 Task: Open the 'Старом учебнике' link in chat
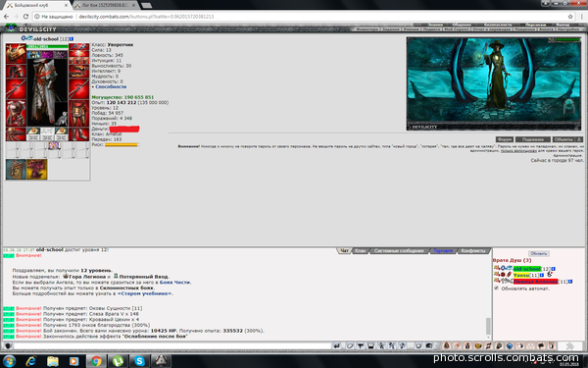[x=144, y=293]
